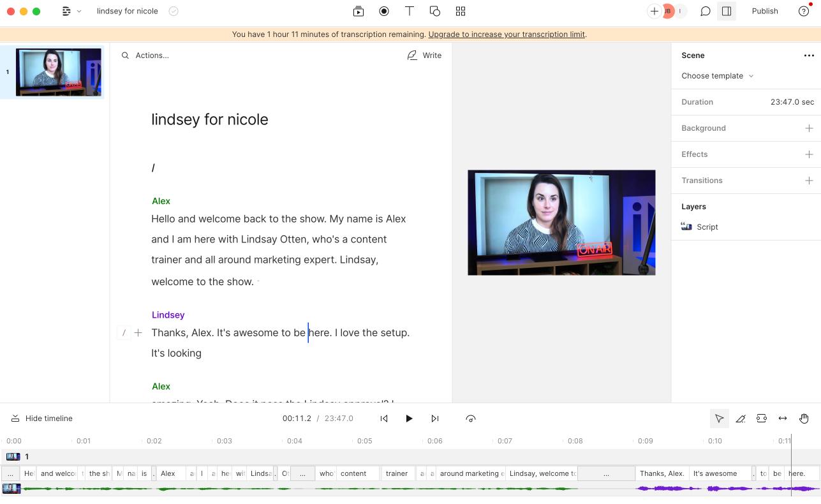
Task: Open the project menu dropdown arrow
Action: [x=79, y=11]
